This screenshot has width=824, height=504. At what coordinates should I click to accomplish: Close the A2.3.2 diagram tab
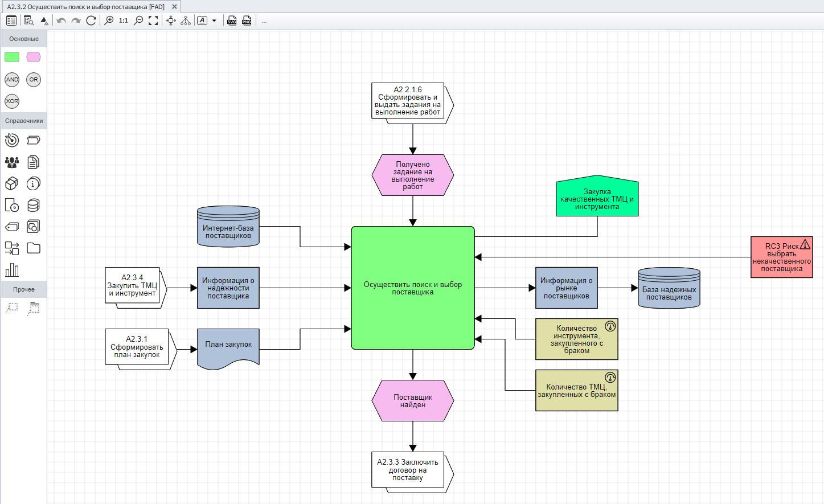click(174, 7)
